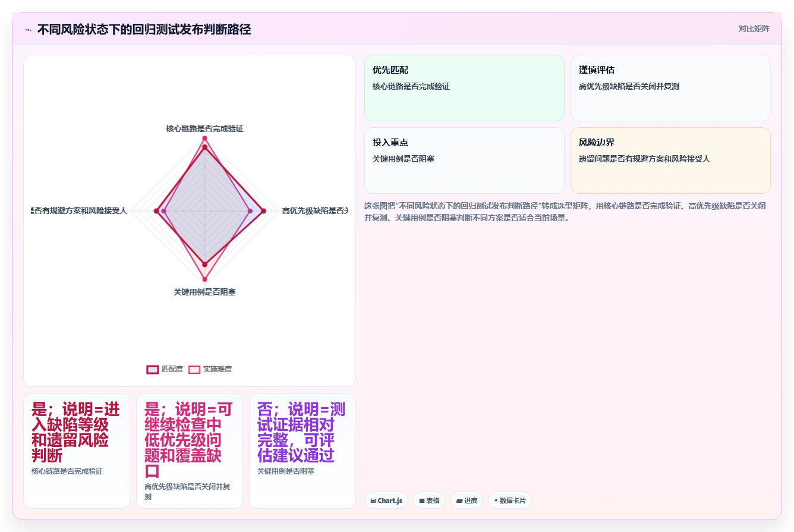794x532 pixels.
Task: Select the Chart.js tag
Action: (x=386, y=500)
